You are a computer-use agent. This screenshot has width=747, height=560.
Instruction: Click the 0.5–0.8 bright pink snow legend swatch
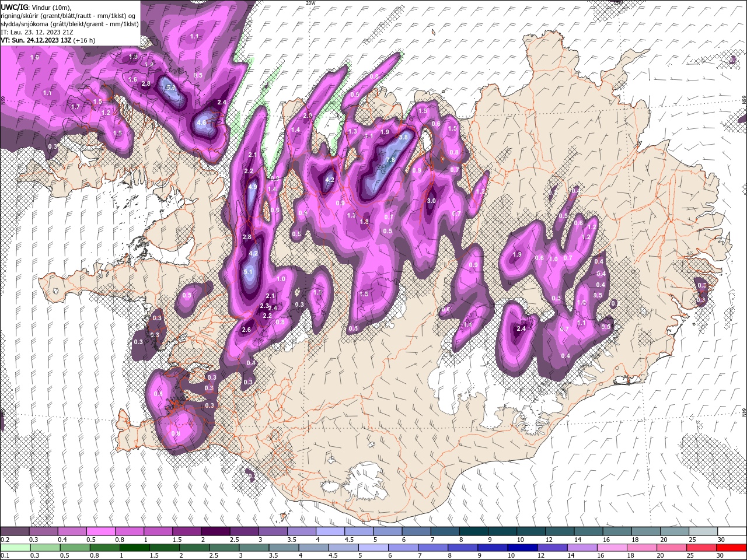(x=101, y=531)
